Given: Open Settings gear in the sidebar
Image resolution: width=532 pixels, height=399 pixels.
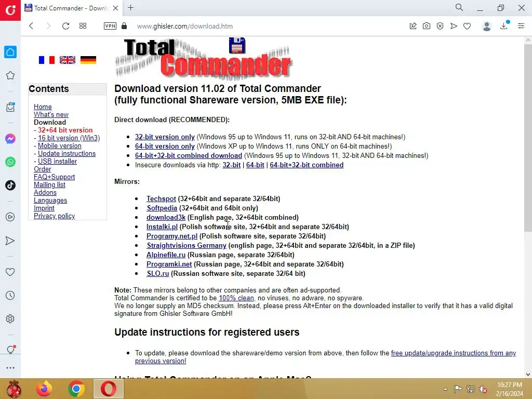Looking at the screenshot, I should tap(10, 318).
